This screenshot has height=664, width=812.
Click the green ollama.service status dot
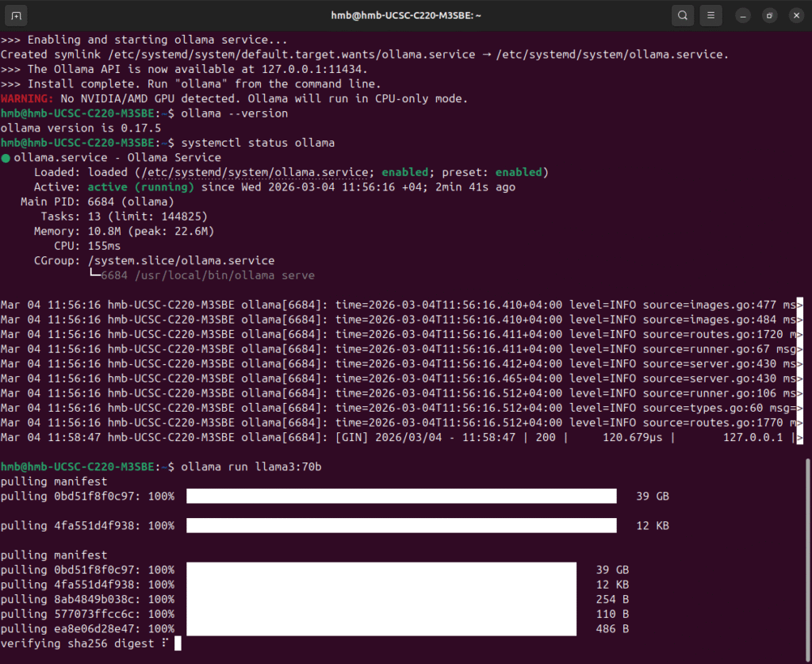point(6,158)
